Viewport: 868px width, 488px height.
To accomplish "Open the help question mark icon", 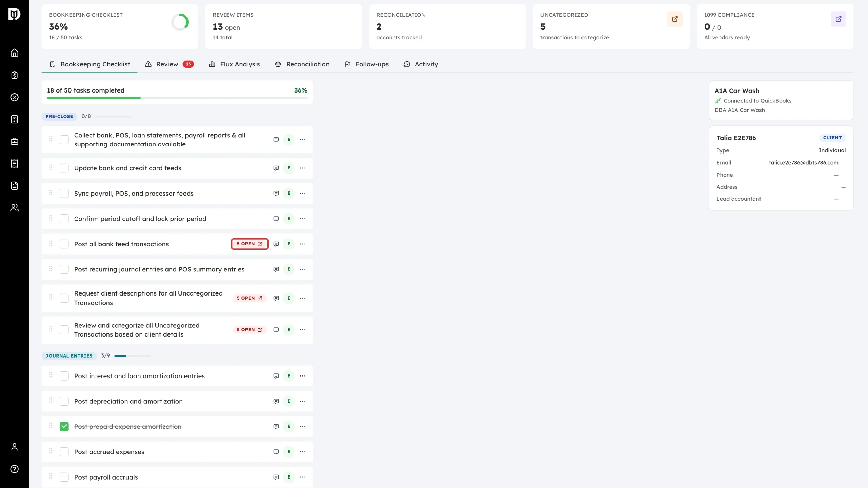I will pyautogui.click(x=14, y=469).
